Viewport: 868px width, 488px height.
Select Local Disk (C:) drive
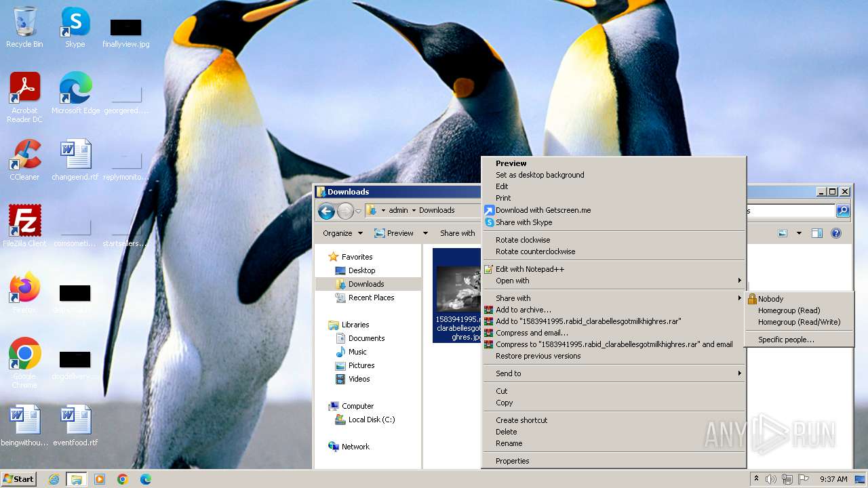372,420
